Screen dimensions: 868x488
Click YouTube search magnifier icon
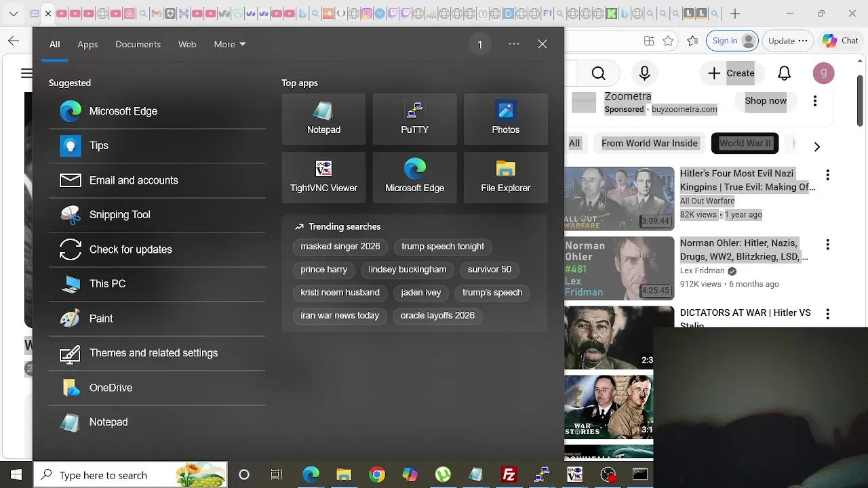click(598, 73)
